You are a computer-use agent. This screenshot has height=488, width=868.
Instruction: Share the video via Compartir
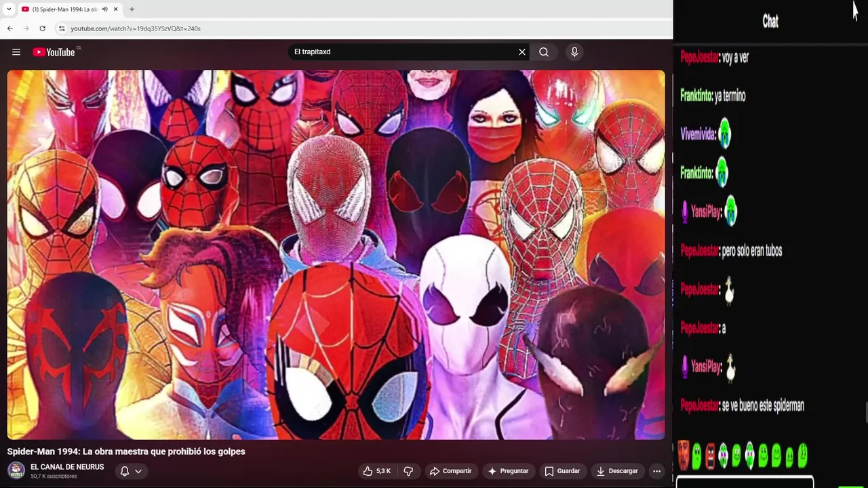(450, 471)
